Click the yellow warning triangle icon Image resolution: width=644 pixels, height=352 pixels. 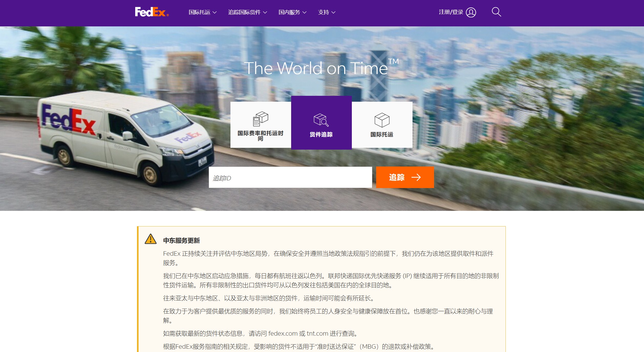151,239
